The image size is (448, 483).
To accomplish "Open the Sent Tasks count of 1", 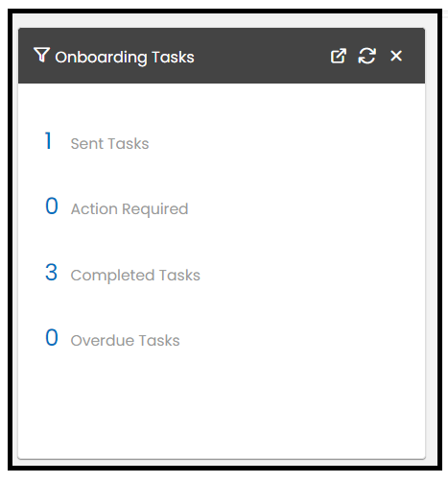I will coord(48,141).
